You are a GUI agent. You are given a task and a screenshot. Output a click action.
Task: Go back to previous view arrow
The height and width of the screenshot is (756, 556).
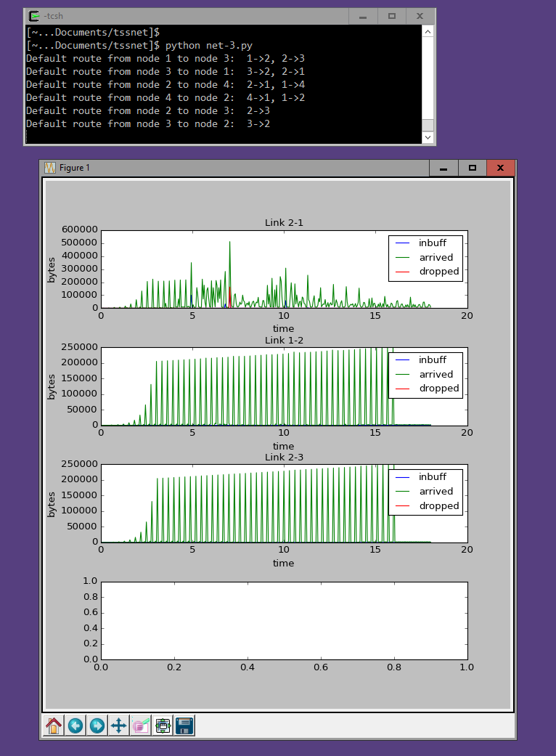point(75,725)
